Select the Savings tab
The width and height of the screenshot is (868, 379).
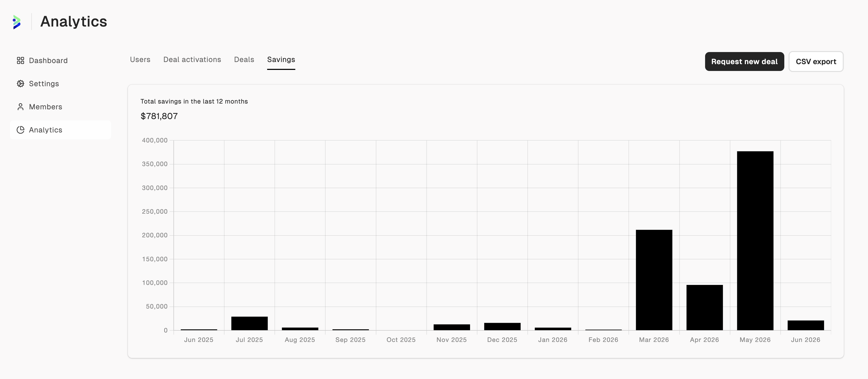click(x=281, y=60)
